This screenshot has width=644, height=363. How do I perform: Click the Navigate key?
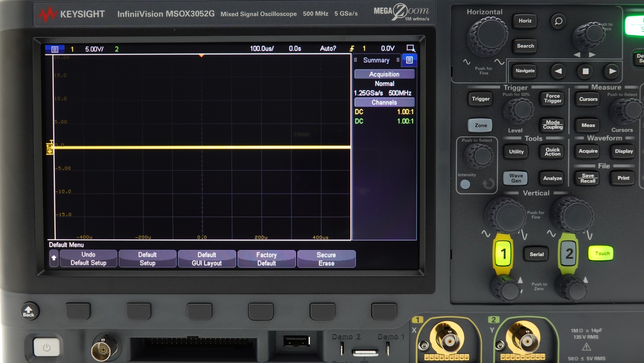click(525, 71)
